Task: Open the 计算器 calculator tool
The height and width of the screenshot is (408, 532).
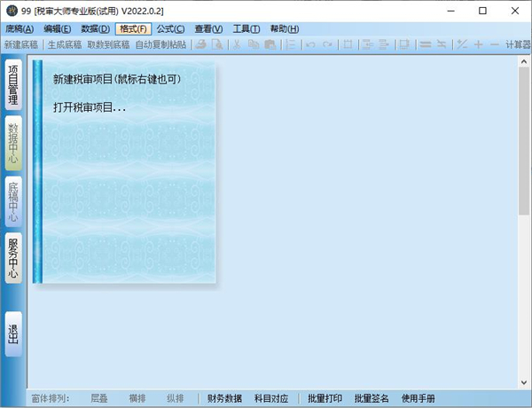Action: (518, 44)
